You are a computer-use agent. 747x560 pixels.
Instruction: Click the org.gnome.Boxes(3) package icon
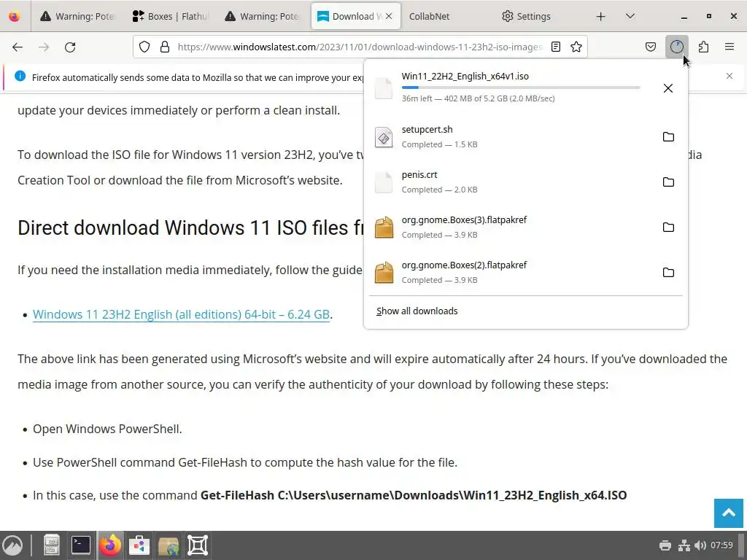point(384,227)
